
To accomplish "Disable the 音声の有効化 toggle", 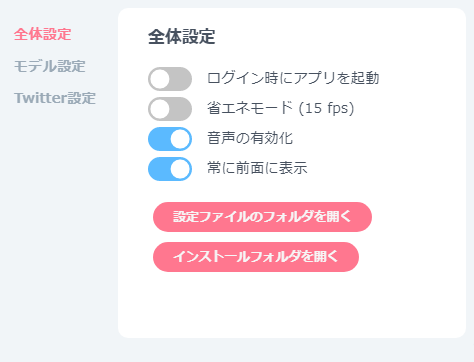I will pos(170,139).
